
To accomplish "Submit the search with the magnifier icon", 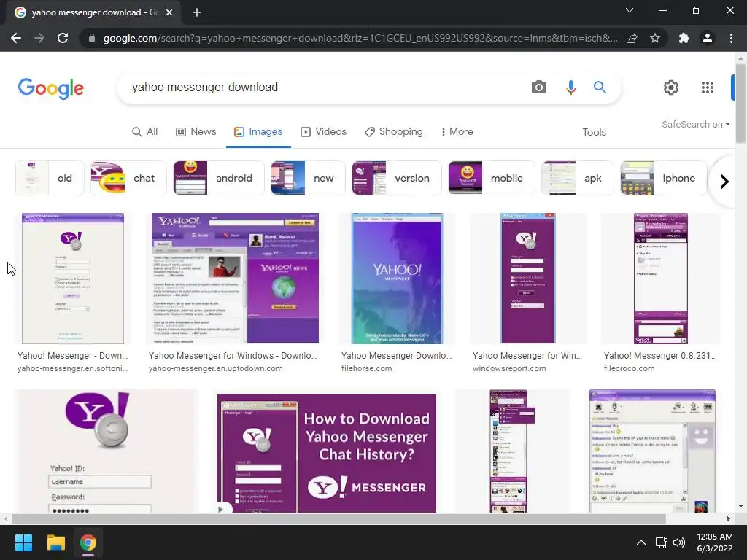I will (600, 87).
